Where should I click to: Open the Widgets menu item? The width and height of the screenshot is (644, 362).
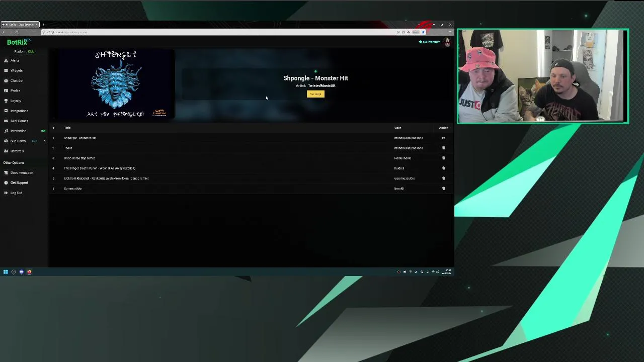(x=17, y=70)
